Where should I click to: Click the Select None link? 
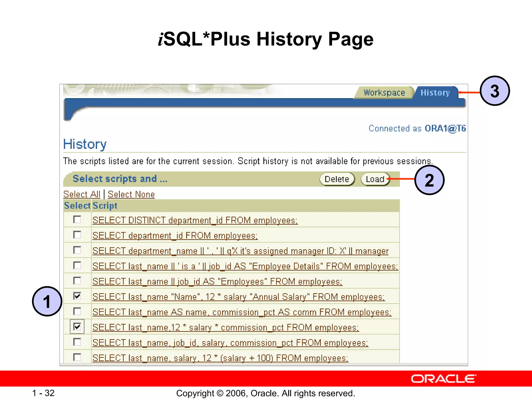click(131, 194)
